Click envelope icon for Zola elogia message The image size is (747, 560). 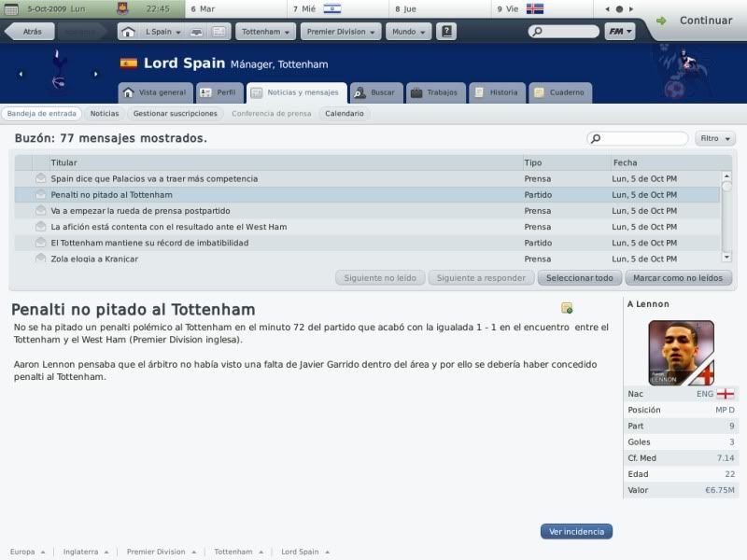click(41, 259)
